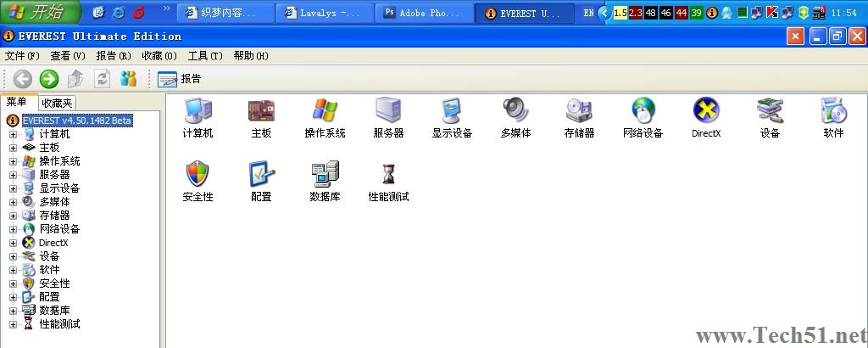The width and height of the screenshot is (868, 348).
Task: Click the Refresh toolbar icon
Action: (x=102, y=79)
